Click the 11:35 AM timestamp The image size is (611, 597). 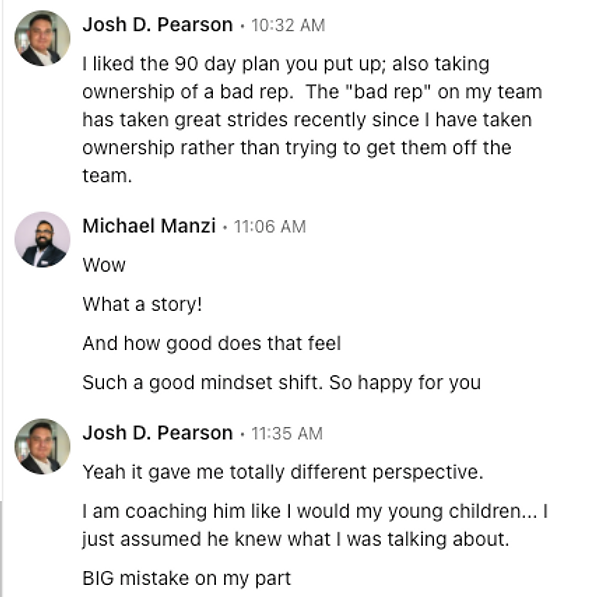pyautogui.click(x=287, y=434)
